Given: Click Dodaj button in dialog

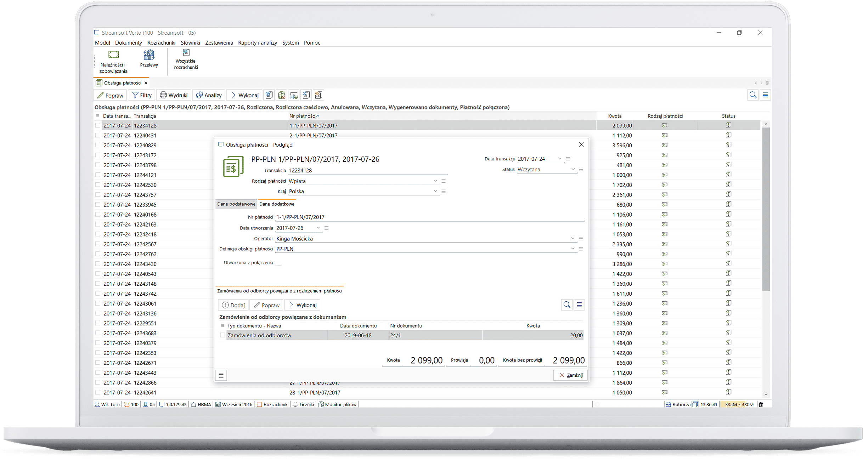Looking at the screenshot, I should click(233, 305).
